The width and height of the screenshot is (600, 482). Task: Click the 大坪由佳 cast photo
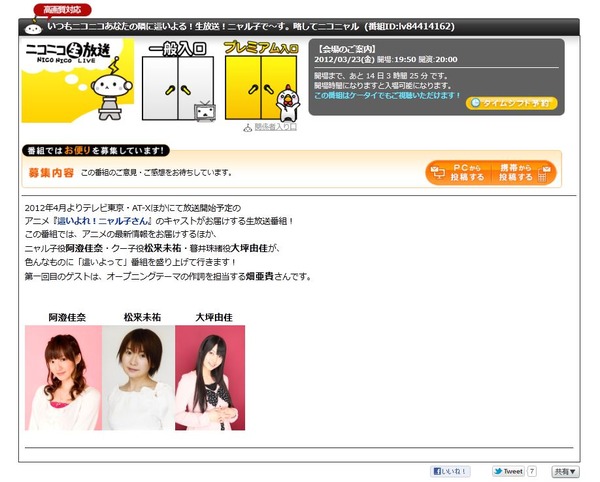click(x=210, y=378)
